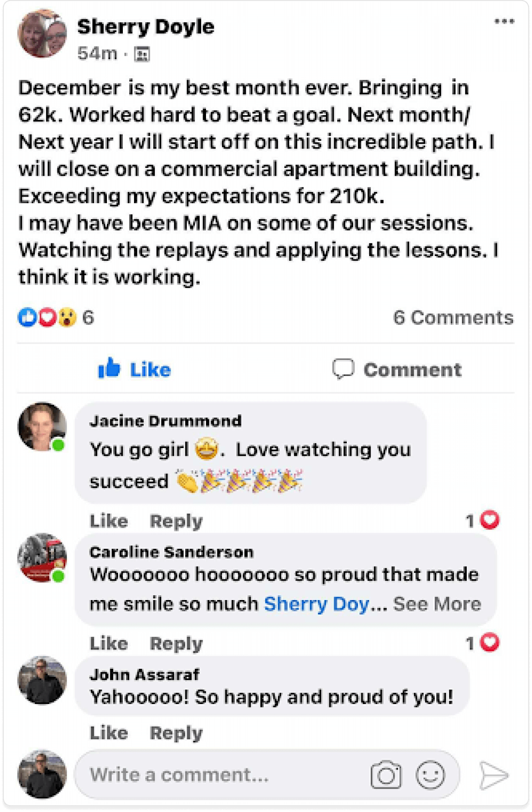This screenshot has width=532, height=812.
Task: Click the heart reaction on Jacine's comment
Action: [x=490, y=520]
